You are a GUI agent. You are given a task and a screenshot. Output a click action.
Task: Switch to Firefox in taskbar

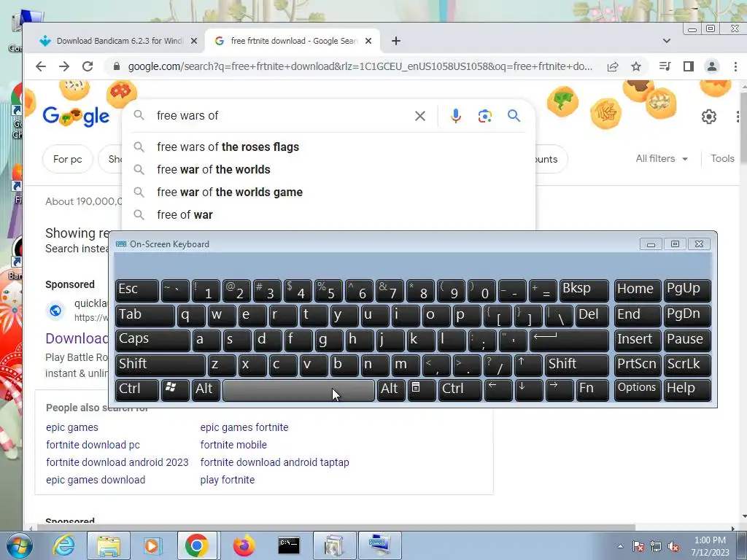(x=244, y=545)
